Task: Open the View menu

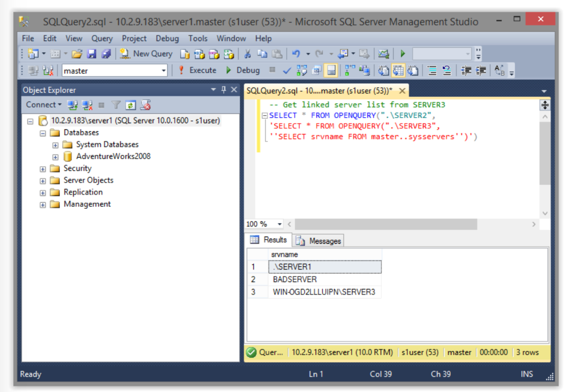Action: pyautogui.click(x=74, y=38)
